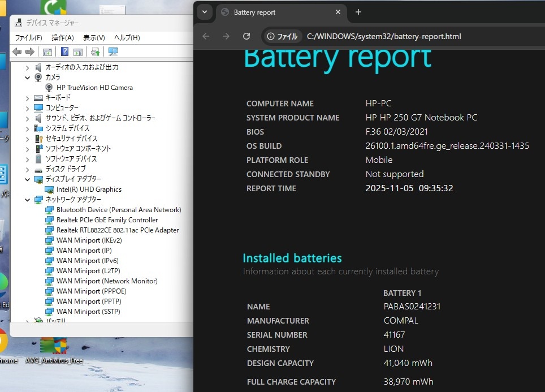
Task: Open the browser tab search dropdown
Action: [205, 12]
